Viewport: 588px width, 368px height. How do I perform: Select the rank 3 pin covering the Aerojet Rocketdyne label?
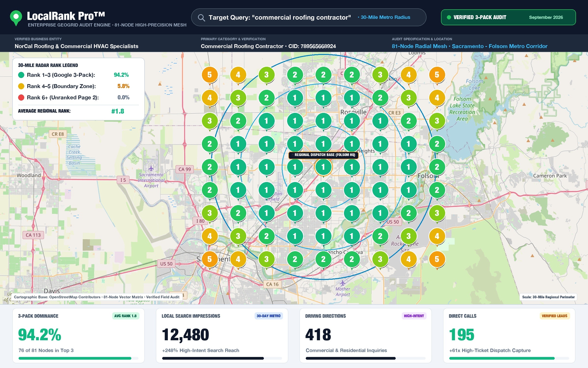[x=408, y=236]
